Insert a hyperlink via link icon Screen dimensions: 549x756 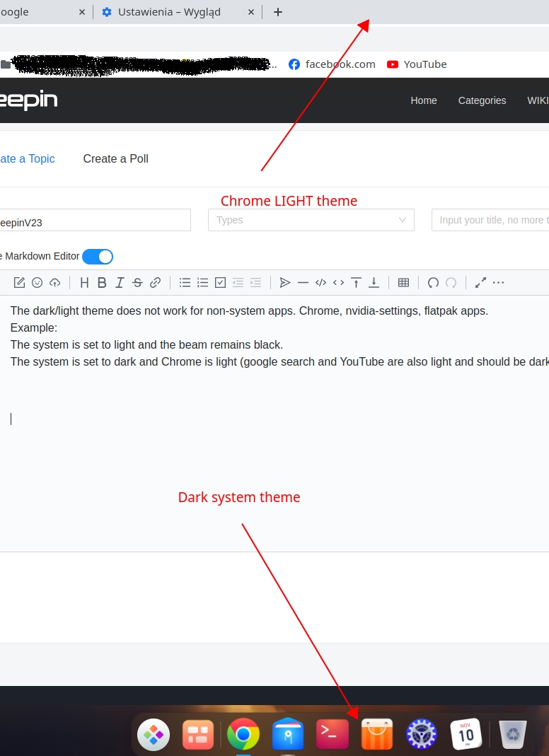pyautogui.click(x=156, y=283)
